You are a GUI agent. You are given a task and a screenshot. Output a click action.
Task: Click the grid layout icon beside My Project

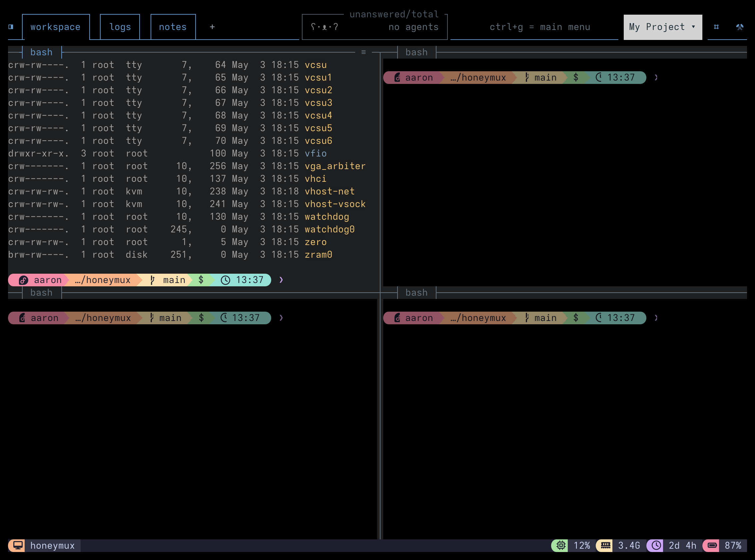coord(716,27)
